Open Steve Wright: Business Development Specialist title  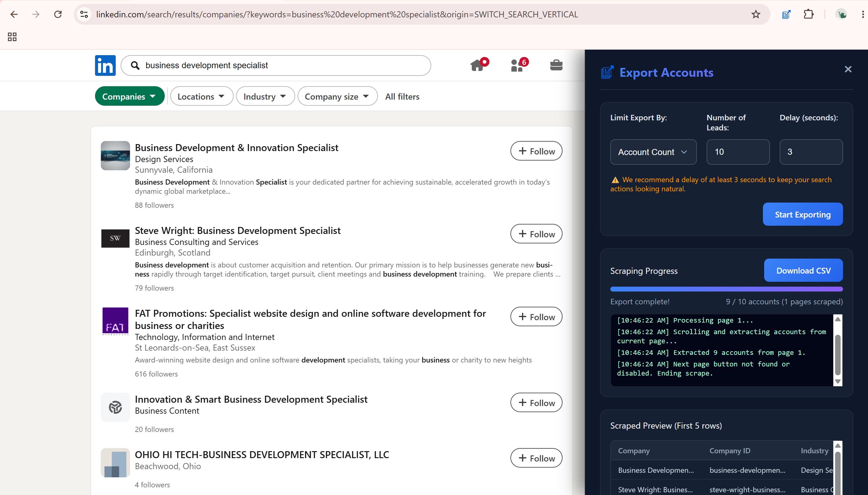(238, 230)
